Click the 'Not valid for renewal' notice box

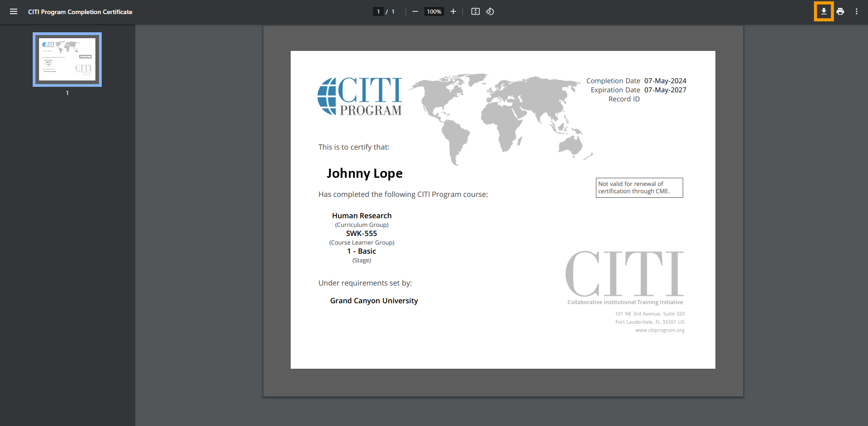pyautogui.click(x=639, y=188)
